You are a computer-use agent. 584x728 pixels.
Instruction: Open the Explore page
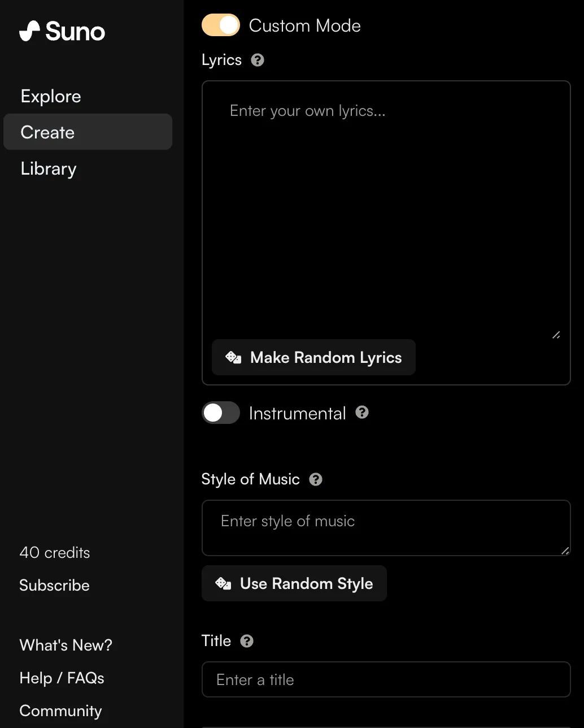pos(51,96)
